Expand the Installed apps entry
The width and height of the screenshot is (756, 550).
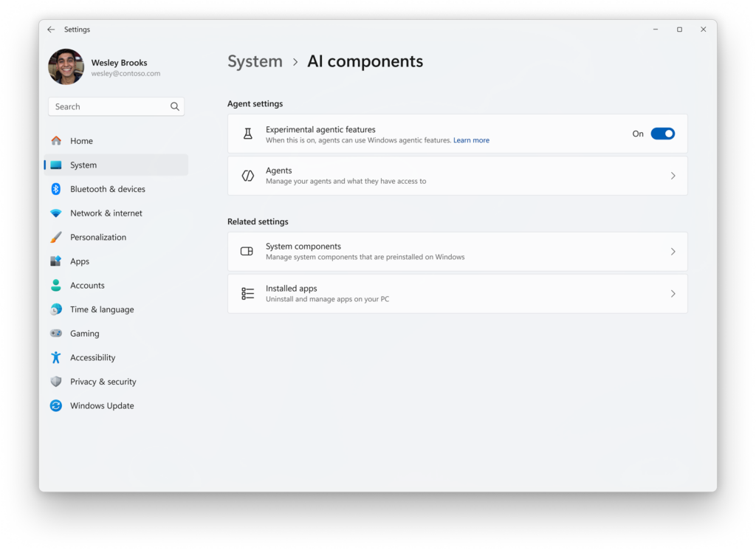coord(673,293)
